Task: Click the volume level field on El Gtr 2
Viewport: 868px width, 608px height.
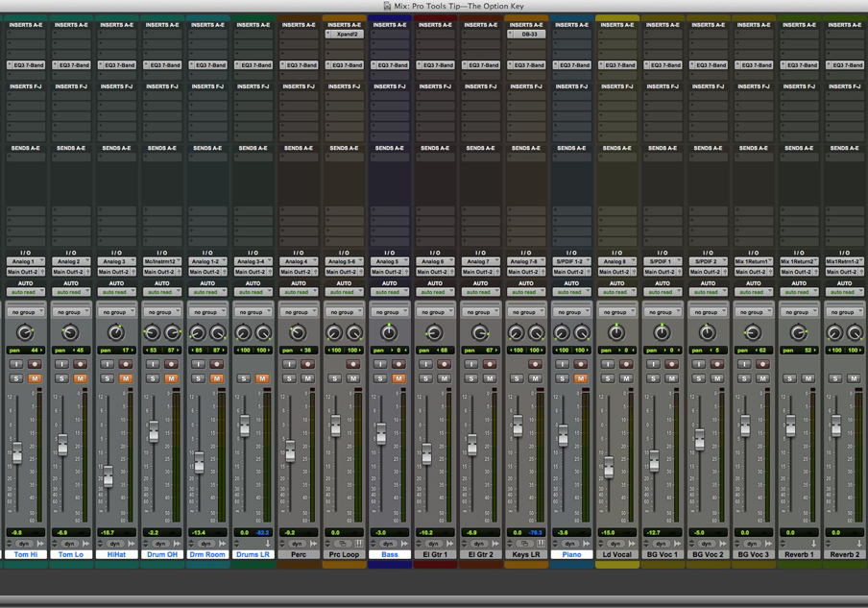Action: (470, 532)
